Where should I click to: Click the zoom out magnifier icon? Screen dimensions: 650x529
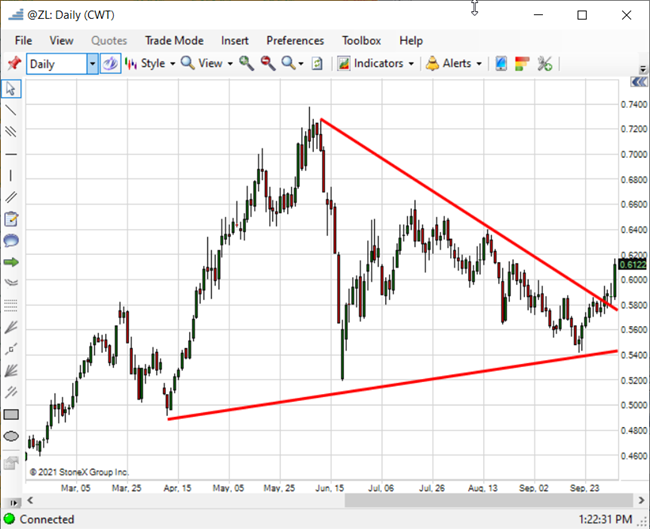pos(268,64)
